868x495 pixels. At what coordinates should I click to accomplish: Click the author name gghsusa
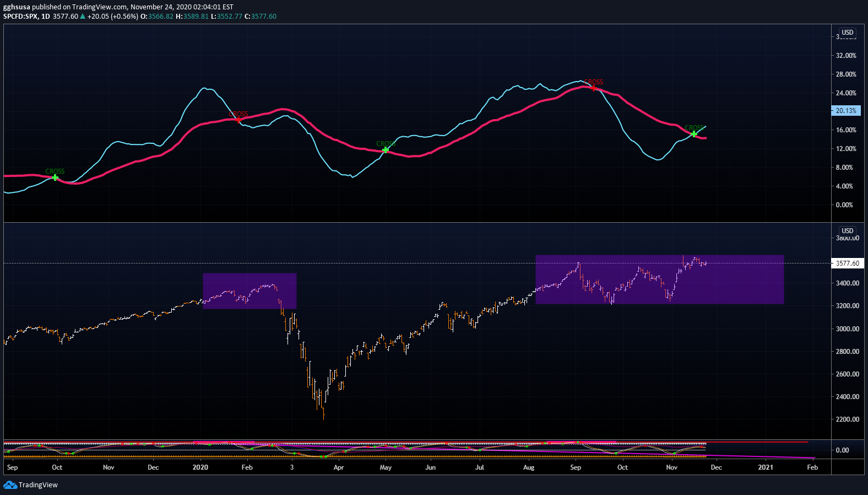[x=17, y=7]
